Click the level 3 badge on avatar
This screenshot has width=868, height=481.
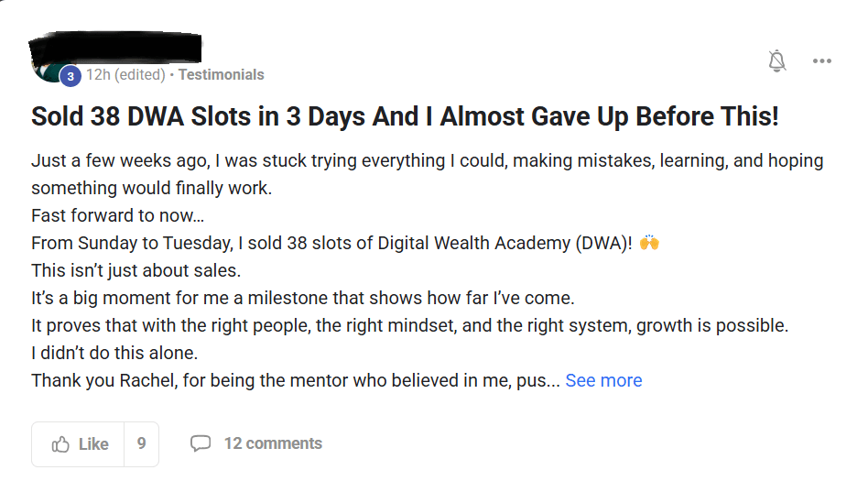point(71,76)
